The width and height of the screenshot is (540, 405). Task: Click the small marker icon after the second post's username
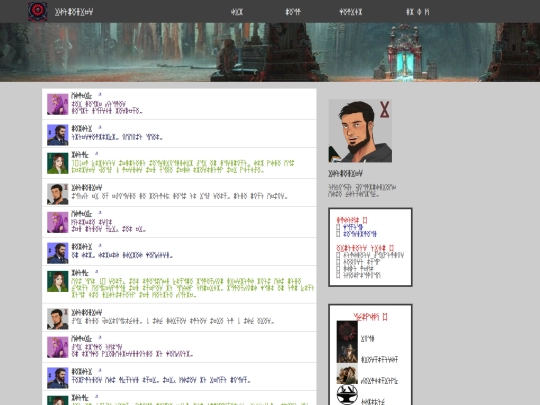(x=100, y=127)
